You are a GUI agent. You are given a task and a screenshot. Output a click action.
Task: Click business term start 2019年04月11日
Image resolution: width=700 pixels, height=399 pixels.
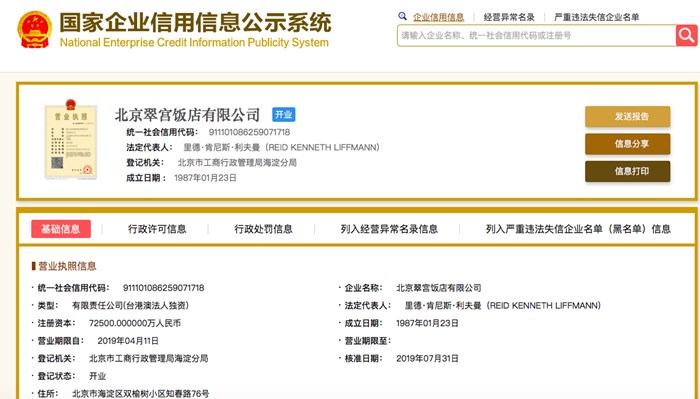[x=128, y=341]
